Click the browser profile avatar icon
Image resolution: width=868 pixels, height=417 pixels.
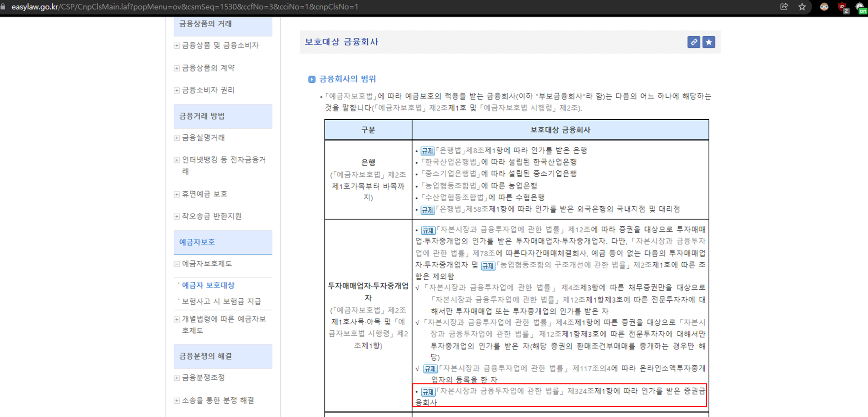[x=824, y=7]
